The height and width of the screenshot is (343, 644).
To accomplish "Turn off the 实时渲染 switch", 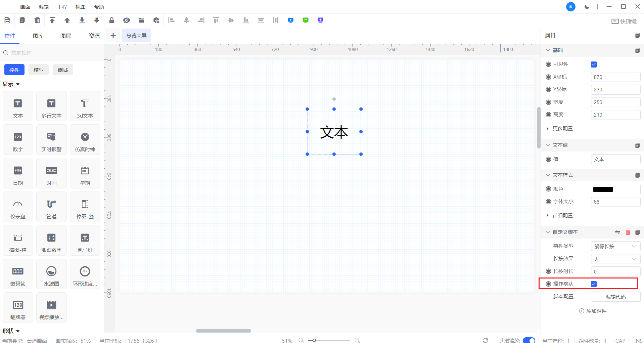I will click(529, 340).
